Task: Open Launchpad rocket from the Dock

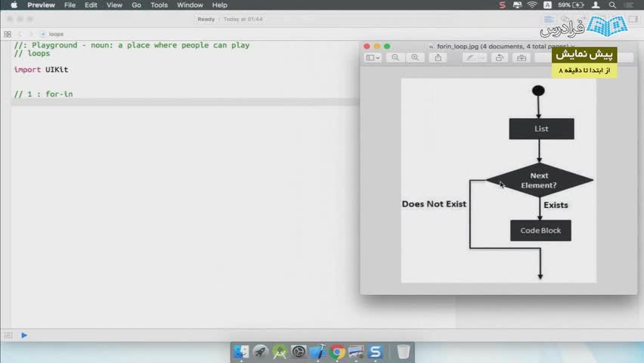Action: click(260, 352)
